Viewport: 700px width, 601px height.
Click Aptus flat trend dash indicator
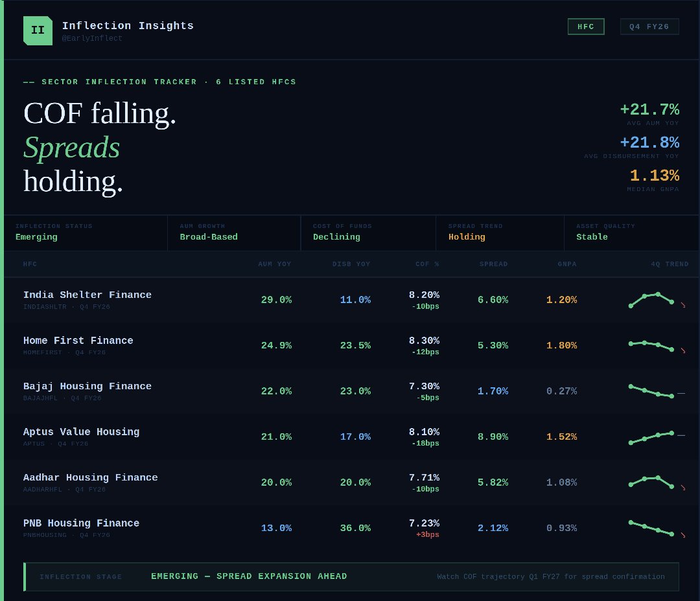[x=681, y=435]
